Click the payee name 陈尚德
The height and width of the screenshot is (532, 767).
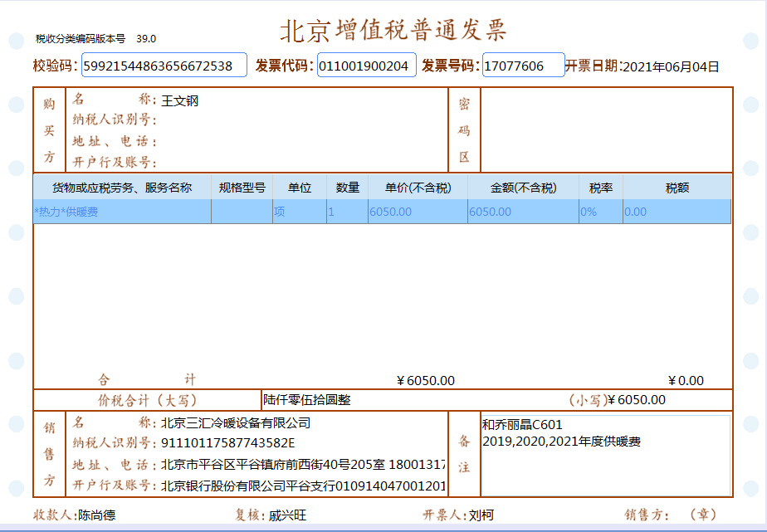point(97,515)
